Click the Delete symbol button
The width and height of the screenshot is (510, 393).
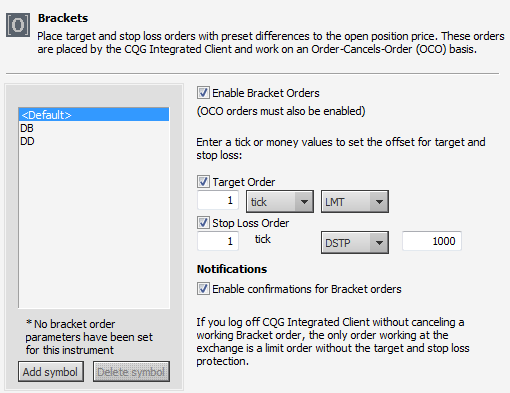pyautogui.click(x=131, y=372)
